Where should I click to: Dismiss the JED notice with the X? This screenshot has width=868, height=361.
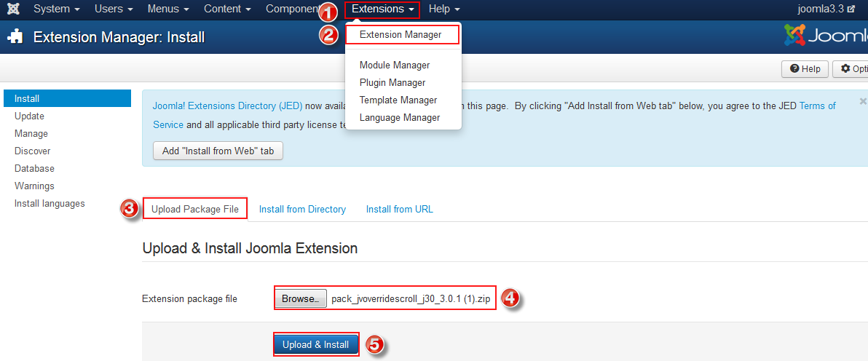863,101
